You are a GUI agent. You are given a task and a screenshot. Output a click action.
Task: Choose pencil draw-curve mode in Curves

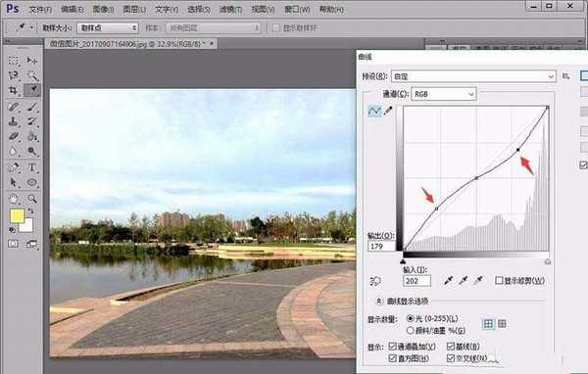tap(388, 111)
